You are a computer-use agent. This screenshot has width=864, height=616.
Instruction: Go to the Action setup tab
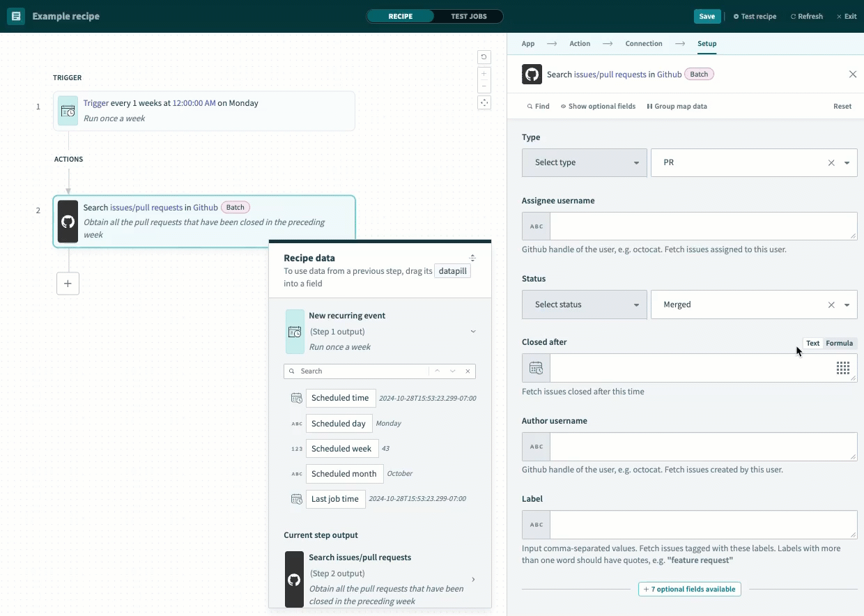(x=579, y=43)
